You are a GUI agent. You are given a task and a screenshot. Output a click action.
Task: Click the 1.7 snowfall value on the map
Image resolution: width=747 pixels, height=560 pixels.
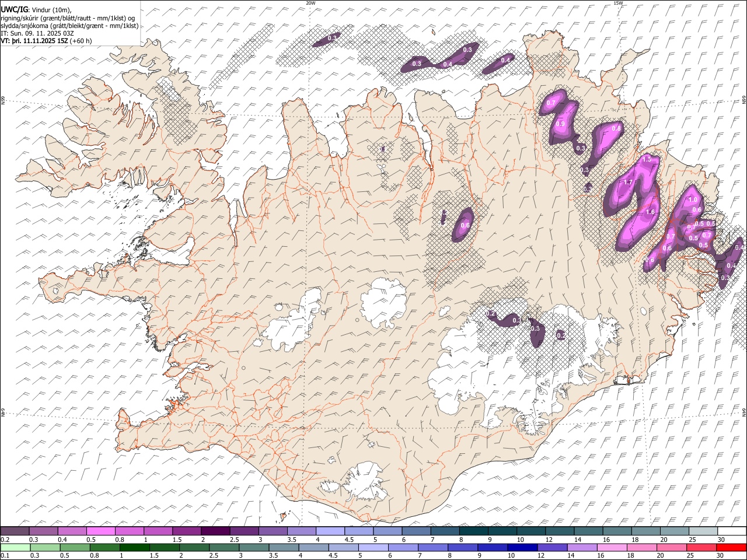click(628, 183)
